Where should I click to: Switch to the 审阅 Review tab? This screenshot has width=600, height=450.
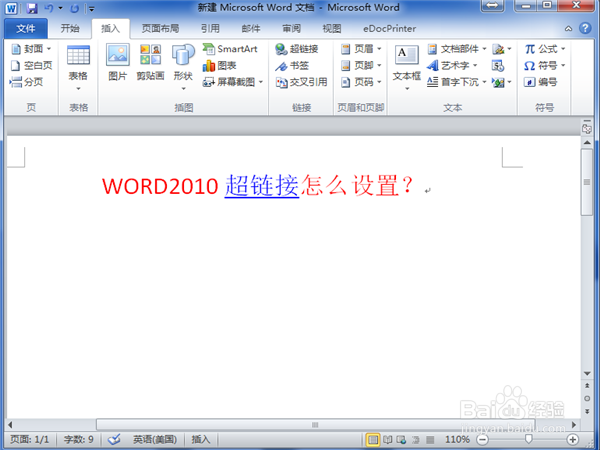pyautogui.click(x=292, y=28)
